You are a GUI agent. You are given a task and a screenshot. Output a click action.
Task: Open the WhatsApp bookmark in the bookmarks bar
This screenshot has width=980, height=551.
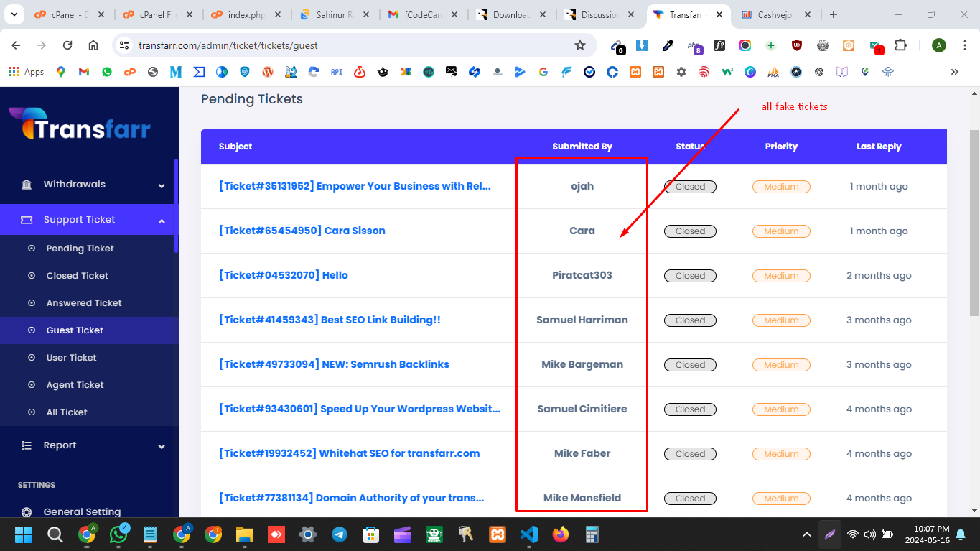(x=107, y=72)
